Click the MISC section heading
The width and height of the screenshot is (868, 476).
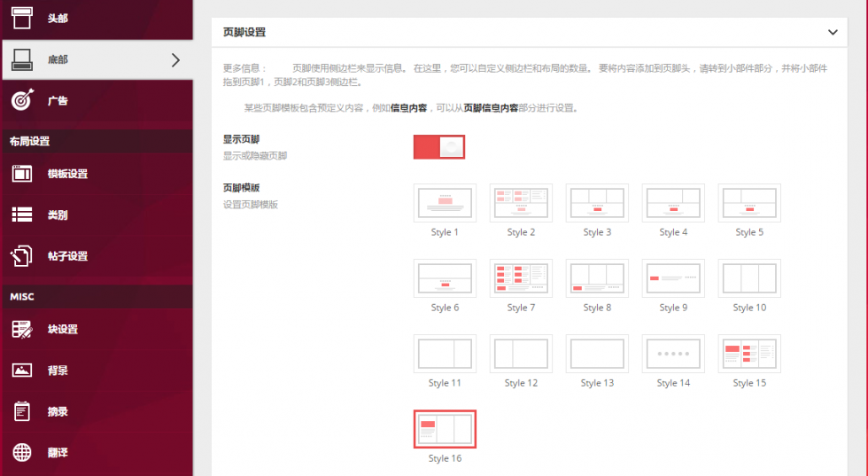[x=22, y=297]
